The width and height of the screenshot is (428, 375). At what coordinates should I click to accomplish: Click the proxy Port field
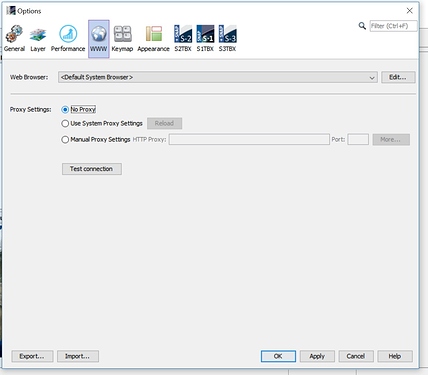pos(358,139)
